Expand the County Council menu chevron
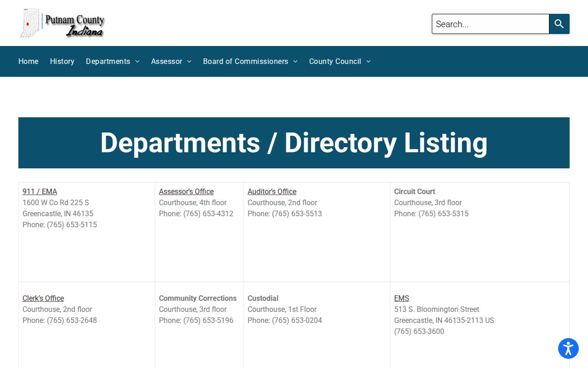This screenshot has width=588, height=368. [368, 62]
